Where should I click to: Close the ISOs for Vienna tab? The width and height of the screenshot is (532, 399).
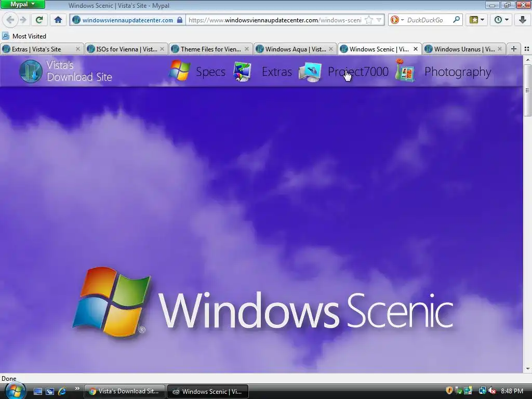point(162,49)
